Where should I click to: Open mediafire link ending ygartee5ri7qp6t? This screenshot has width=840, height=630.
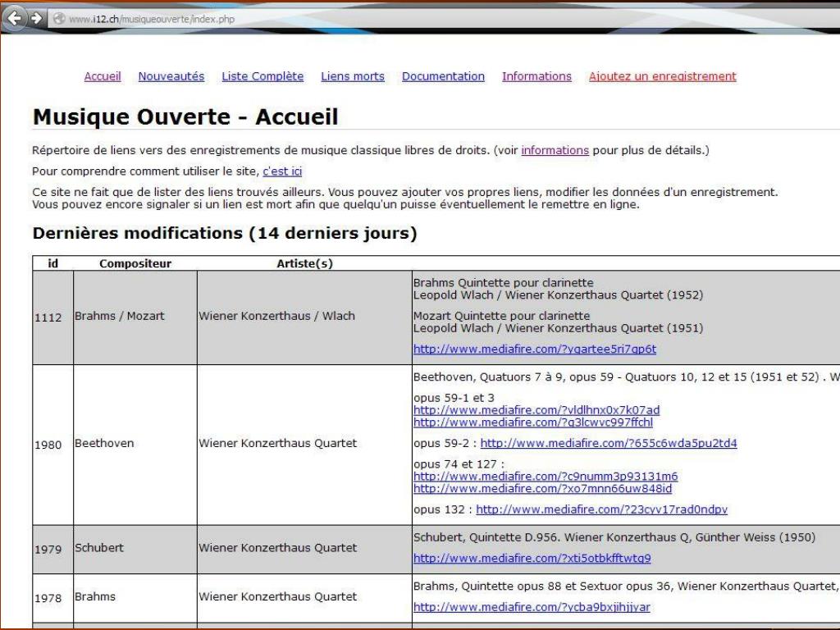[535, 349]
